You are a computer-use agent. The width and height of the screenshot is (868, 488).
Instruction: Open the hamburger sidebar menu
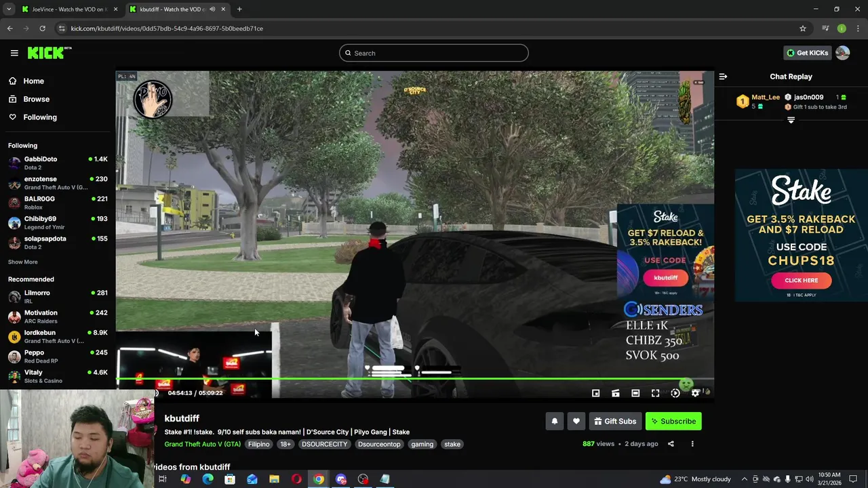tap(14, 53)
